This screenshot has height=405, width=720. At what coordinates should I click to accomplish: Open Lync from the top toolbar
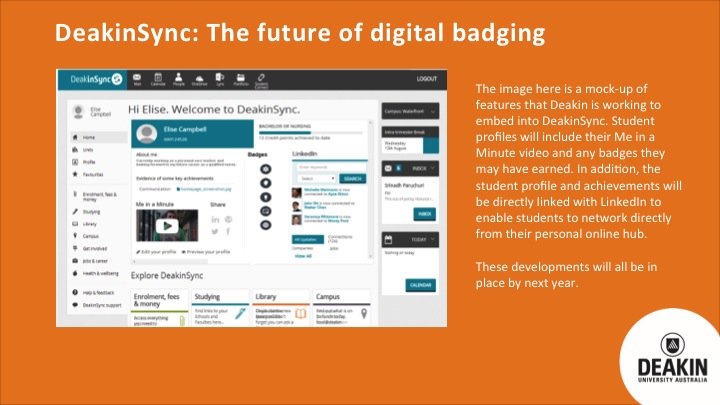(220, 79)
